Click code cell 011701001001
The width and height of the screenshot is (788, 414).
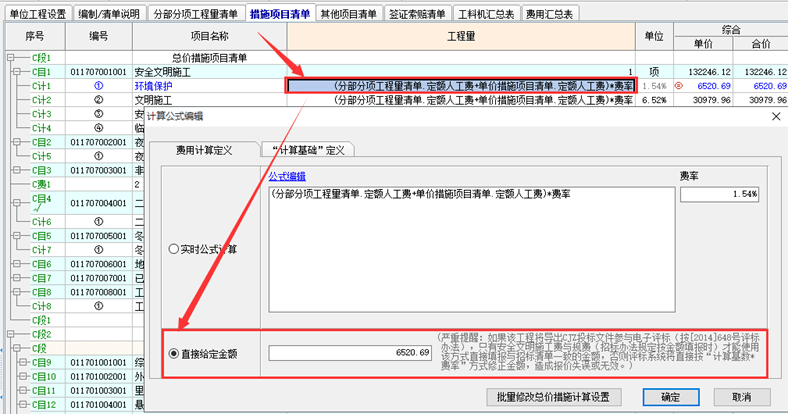[98, 362]
